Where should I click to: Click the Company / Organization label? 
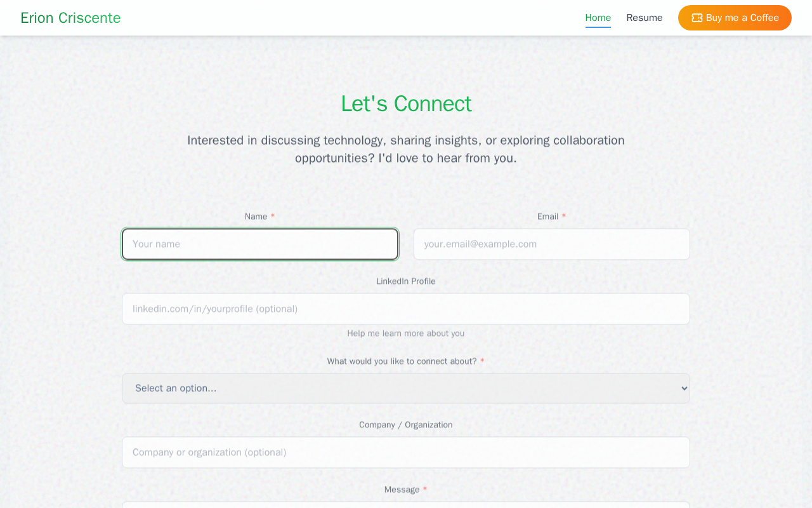pos(406,425)
